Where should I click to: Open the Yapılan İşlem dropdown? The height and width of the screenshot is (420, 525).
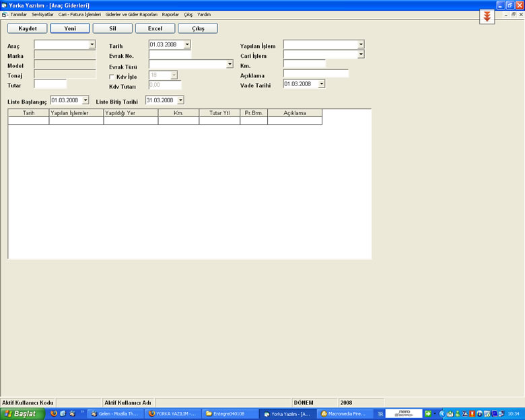tap(361, 44)
